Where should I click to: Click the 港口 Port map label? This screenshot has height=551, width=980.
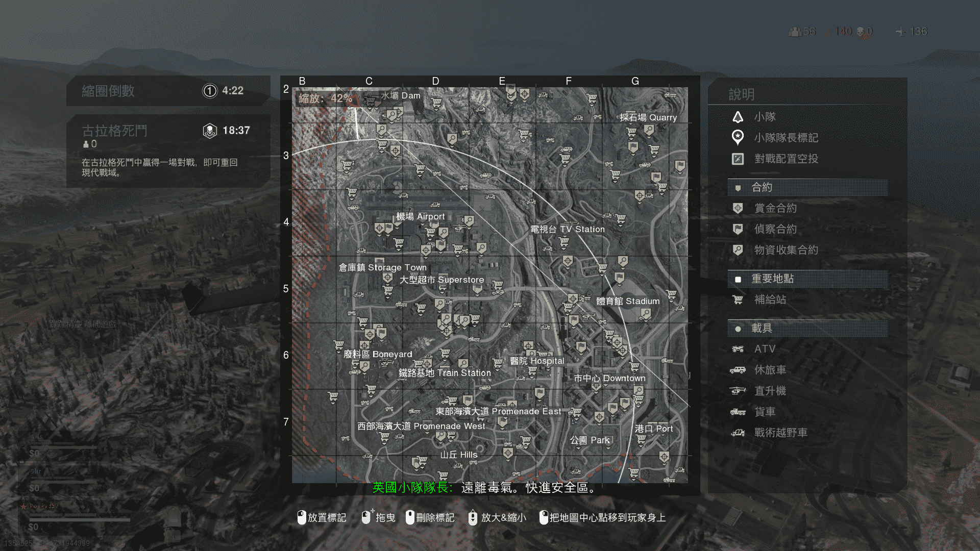pyautogui.click(x=654, y=429)
